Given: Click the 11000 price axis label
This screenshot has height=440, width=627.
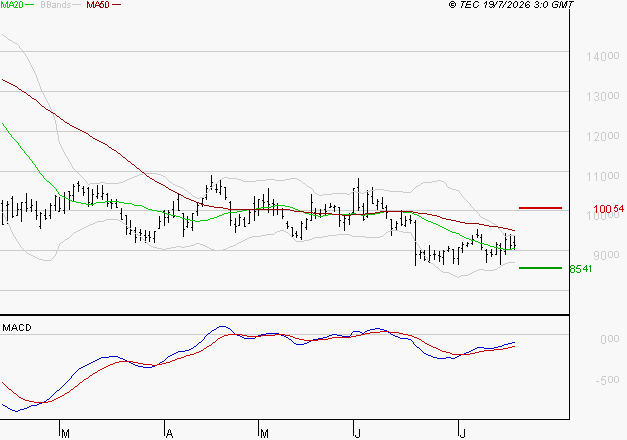Looking at the screenshot, I should pos(603,176).
